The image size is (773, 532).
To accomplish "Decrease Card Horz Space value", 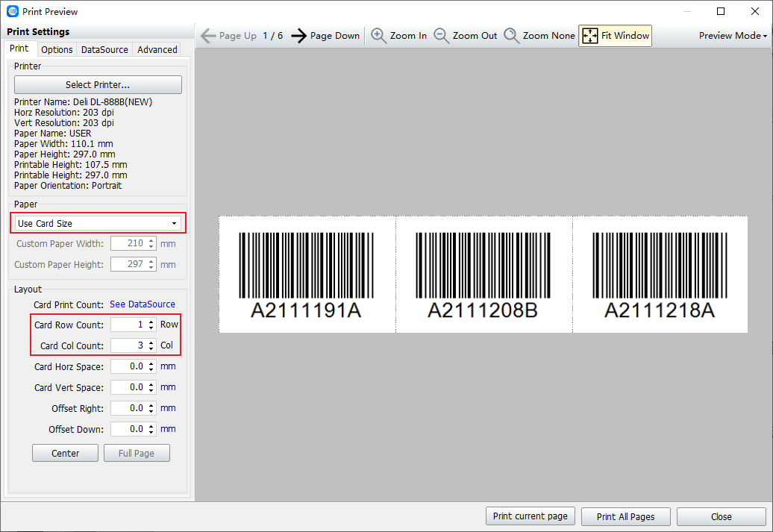I will (x=151, y=370).
